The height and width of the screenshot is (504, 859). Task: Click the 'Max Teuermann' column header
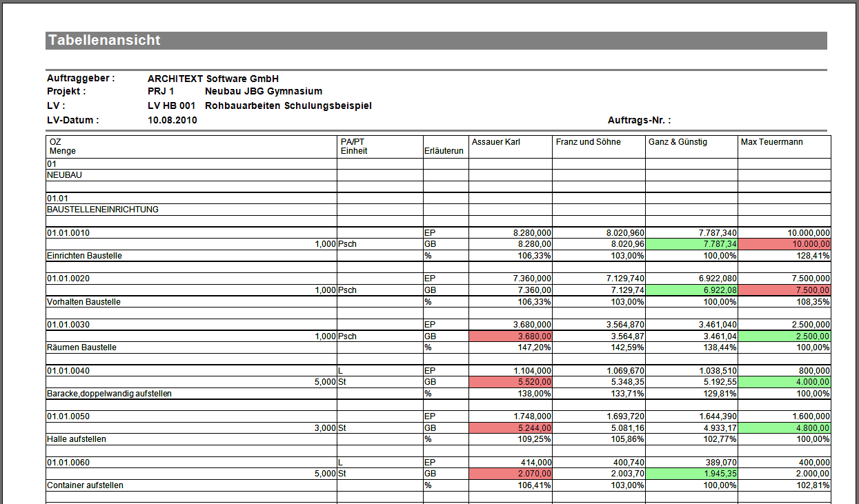771,142
